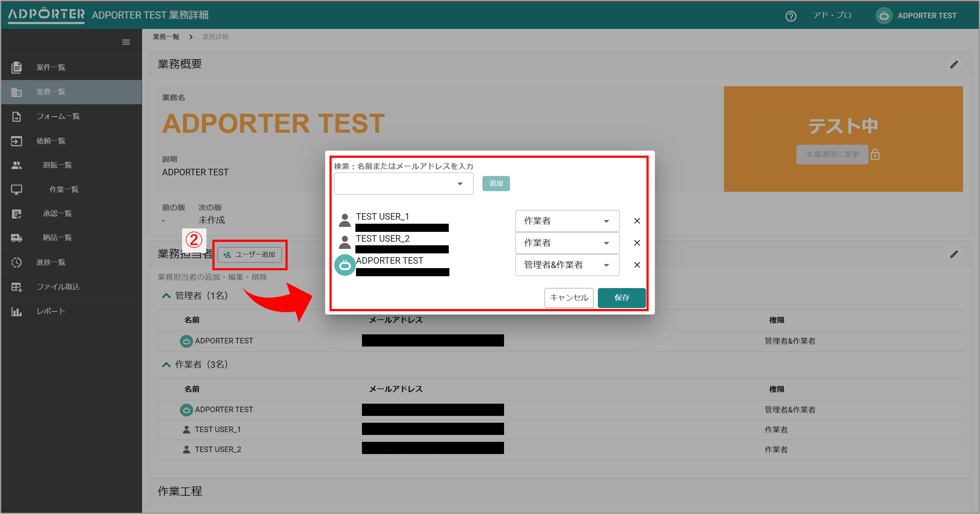Open 管理者&作業者 role dropdown
980x514 pixels.
[567, 265]
